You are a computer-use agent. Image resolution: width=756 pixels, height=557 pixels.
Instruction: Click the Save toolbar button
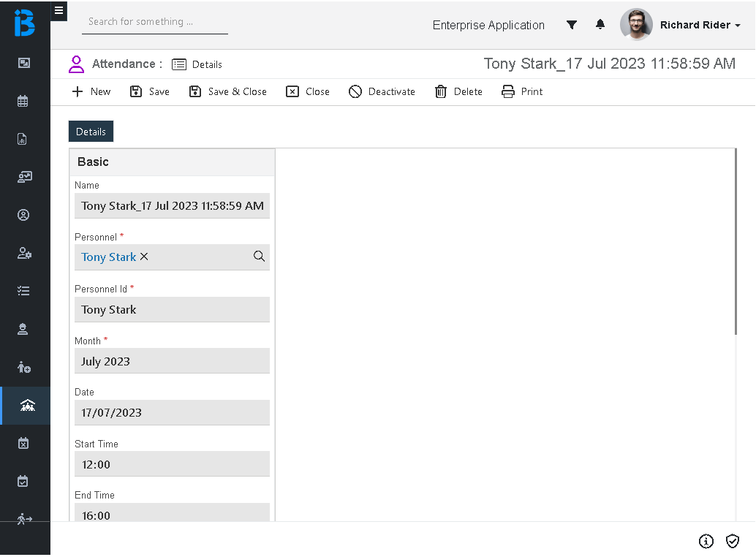tap(150, 91)
